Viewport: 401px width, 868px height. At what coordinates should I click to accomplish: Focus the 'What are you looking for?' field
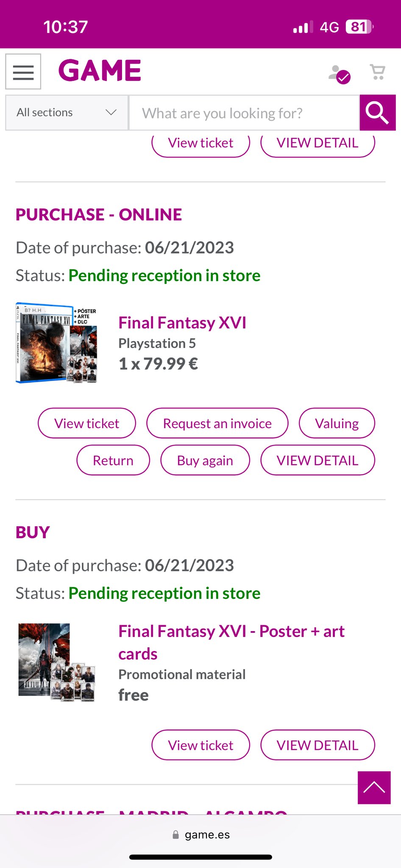click(244, 113)
